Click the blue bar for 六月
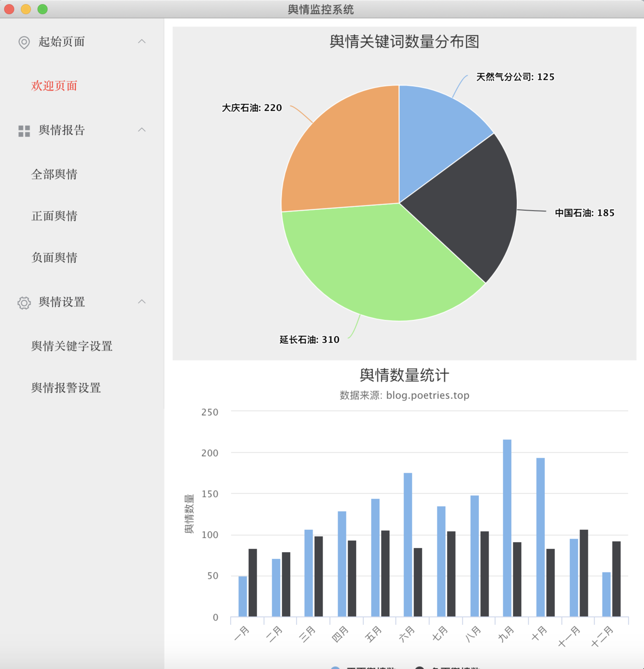 coord(408,545)
